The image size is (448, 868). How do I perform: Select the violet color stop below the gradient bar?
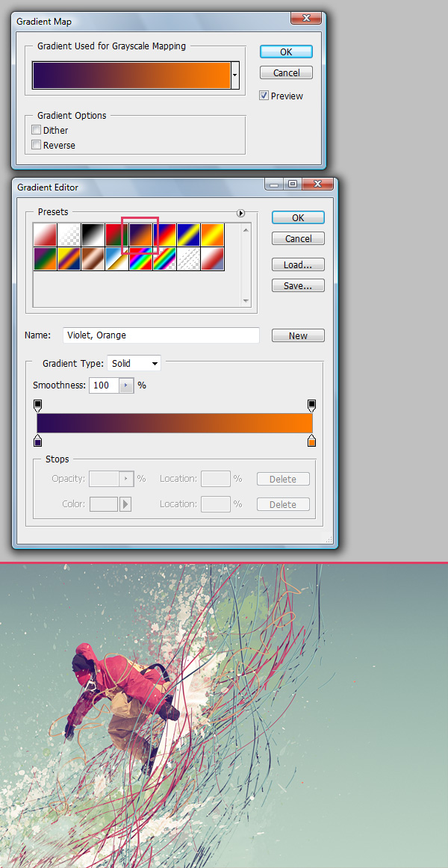37,440
